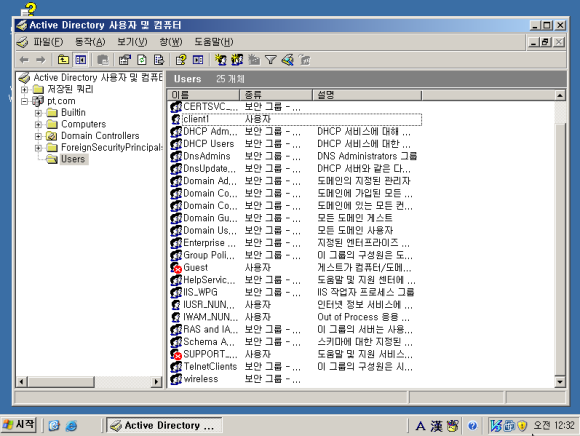The height and width of the screenshot is (436, 580).
Task: Select the Group Poli... group row
Action: click(294, 256)
